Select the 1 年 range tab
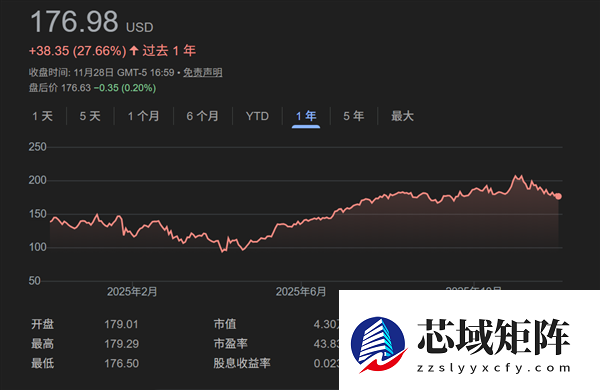This screenshot has width=600, height=390. coord(306,116)
